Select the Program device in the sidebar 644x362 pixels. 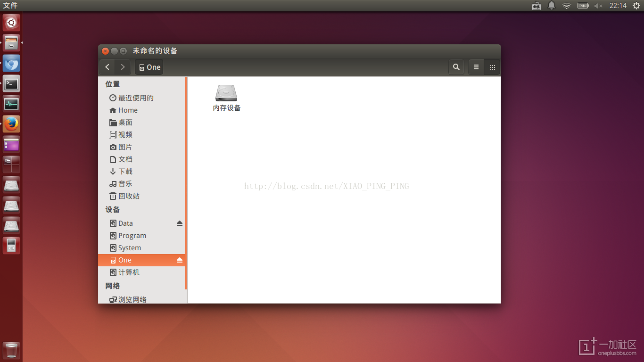point(142,235)
